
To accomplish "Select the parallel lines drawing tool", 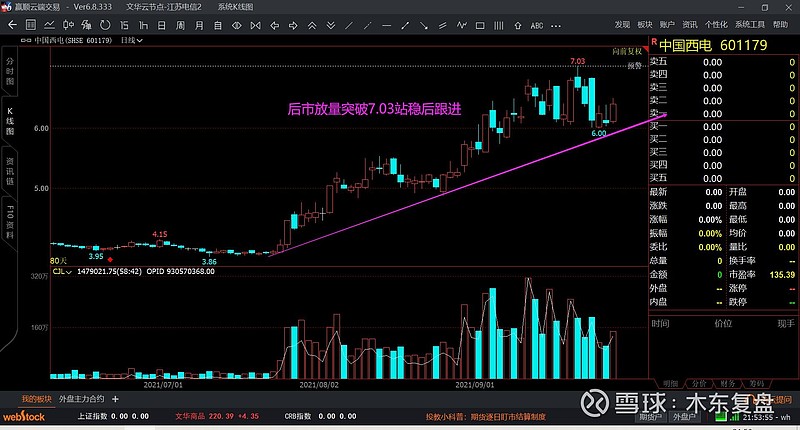I will (443, 25).
